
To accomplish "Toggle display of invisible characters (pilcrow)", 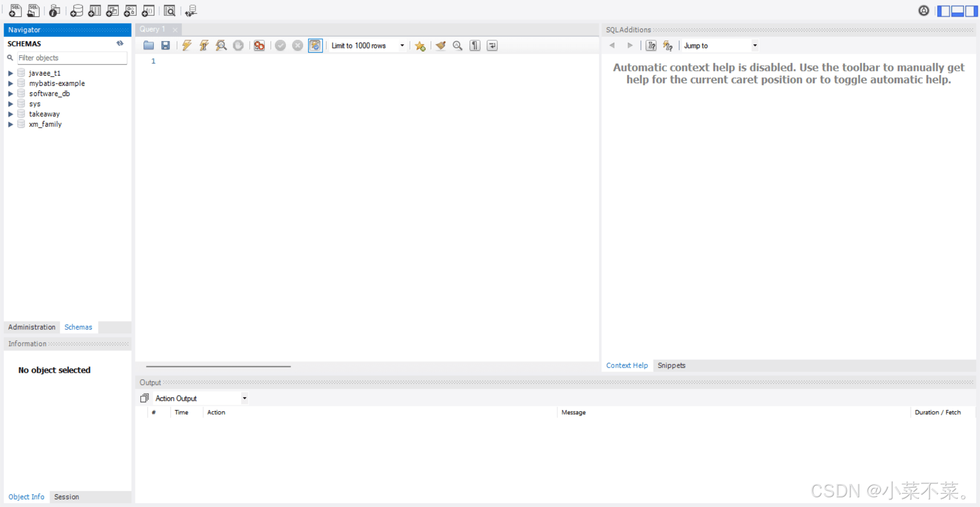I will coord(475,45).
